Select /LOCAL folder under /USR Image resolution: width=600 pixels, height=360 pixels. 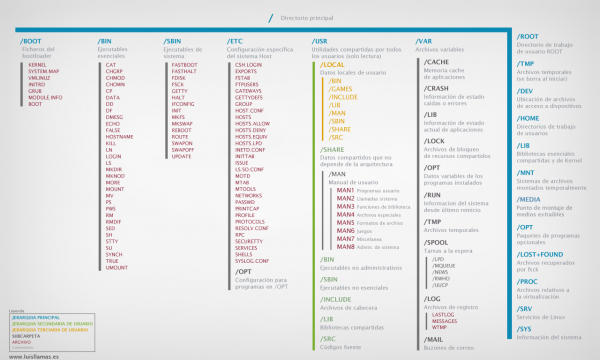click(332, 65)
